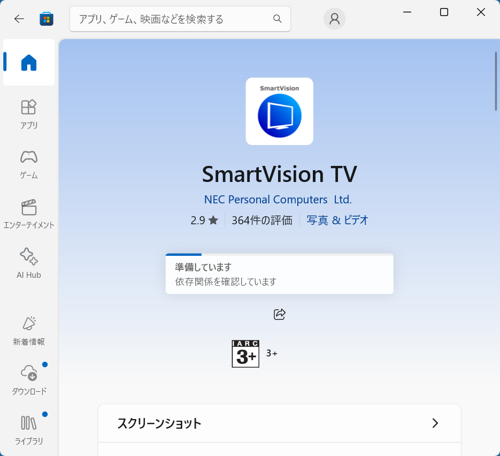The height and width of the screenshot is (456, 500).
Task: Open ダウンロード in the sidebar
Action: point(29,380)
